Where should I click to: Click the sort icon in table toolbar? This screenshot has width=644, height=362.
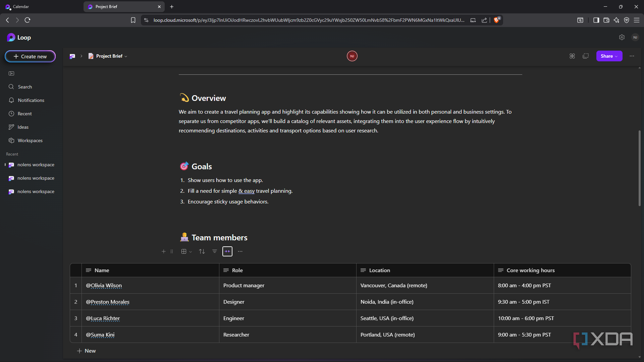pos(202,251)
